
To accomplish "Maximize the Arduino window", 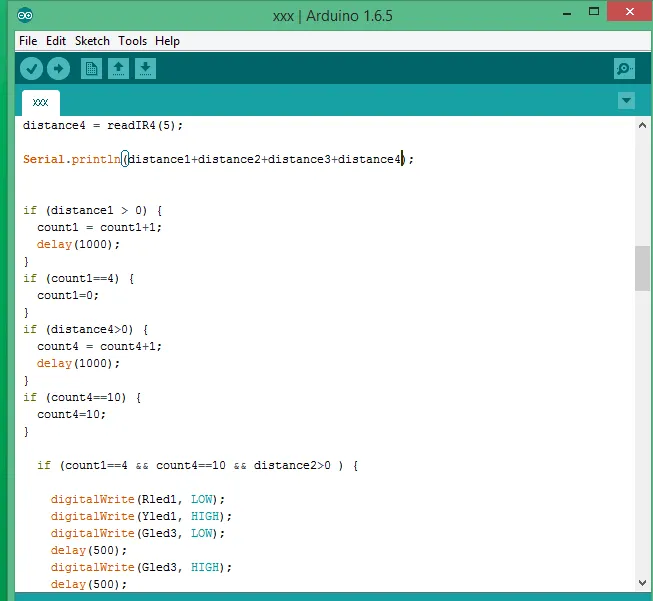I will point(594,12).
